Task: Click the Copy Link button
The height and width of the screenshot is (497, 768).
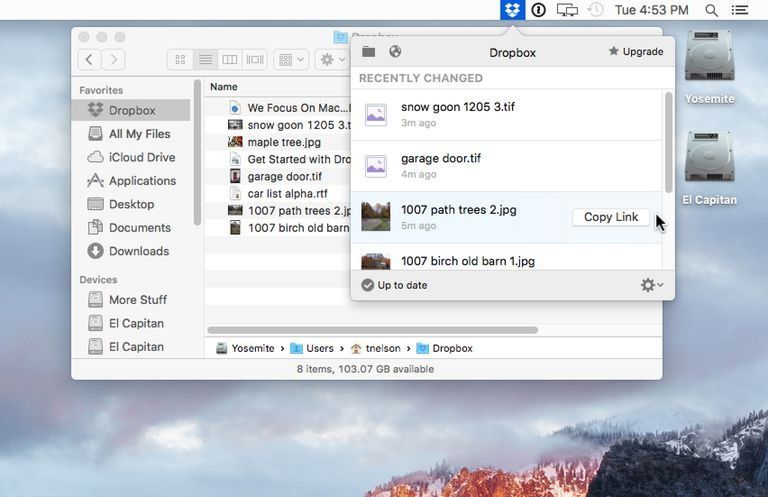Action: (610, 217)
